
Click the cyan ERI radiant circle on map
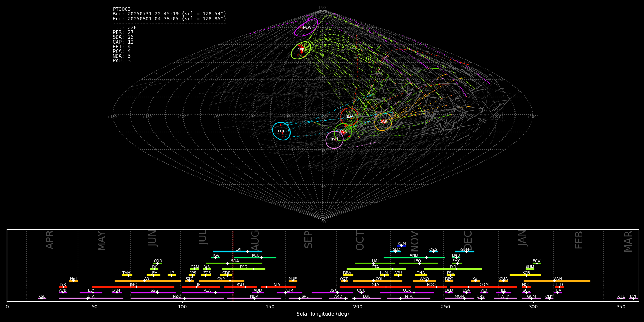[281, 131]
